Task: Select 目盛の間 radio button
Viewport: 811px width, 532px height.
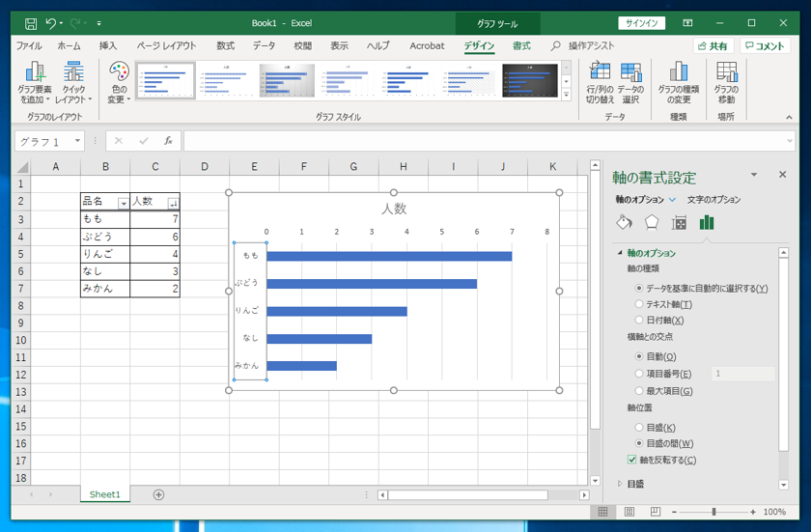Action: (639, 443)
